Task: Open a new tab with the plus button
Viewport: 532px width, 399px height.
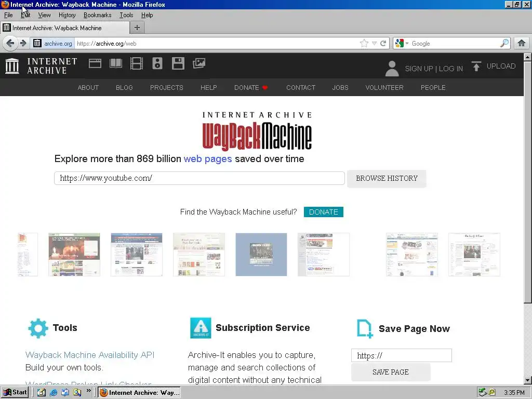Action: [x=137, y=28]
